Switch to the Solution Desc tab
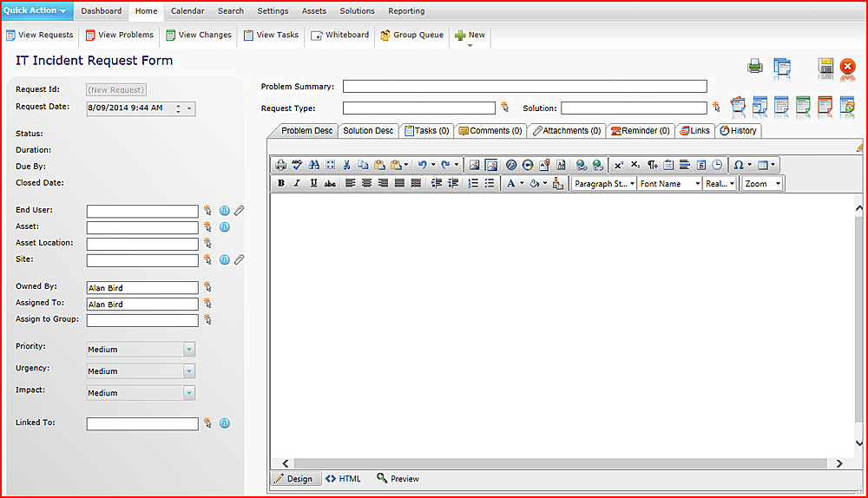Screen dimensions: 868x498 (x=368, y=131)
